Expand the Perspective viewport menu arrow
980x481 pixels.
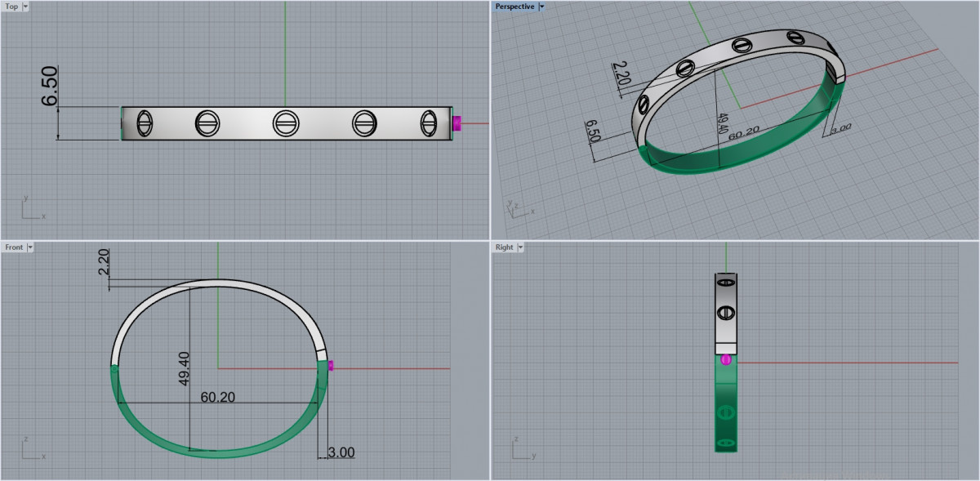542,7
